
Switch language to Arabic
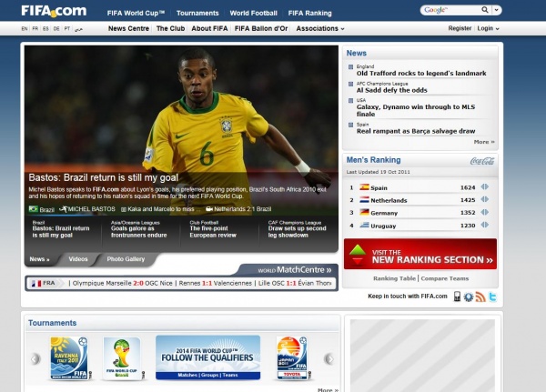pos(78,28)
